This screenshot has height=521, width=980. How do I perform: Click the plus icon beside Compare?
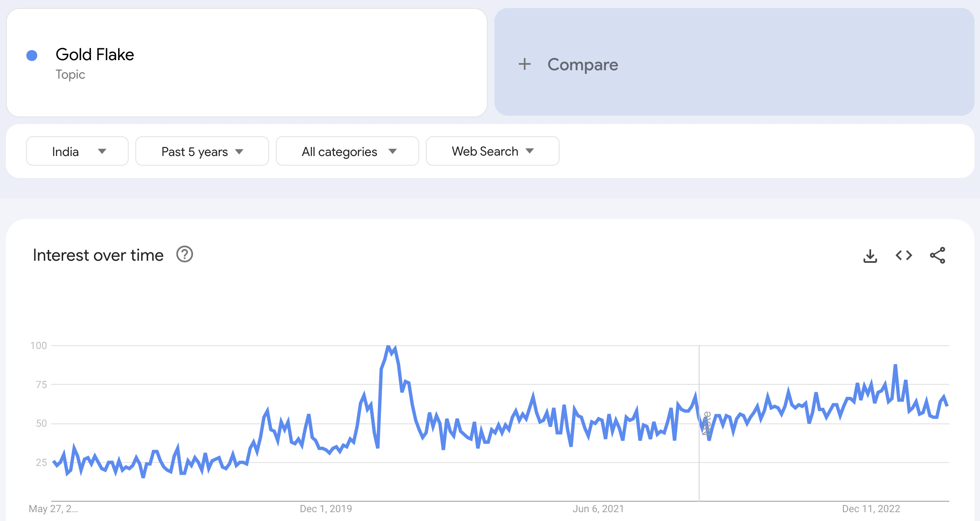(x=525, y=64)
